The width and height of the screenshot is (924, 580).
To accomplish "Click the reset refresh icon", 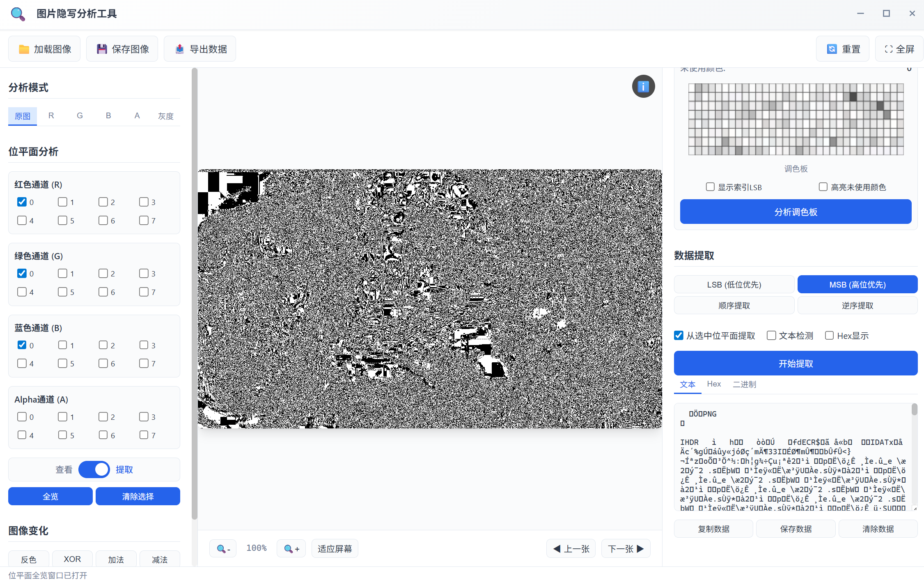I will 832,49.
